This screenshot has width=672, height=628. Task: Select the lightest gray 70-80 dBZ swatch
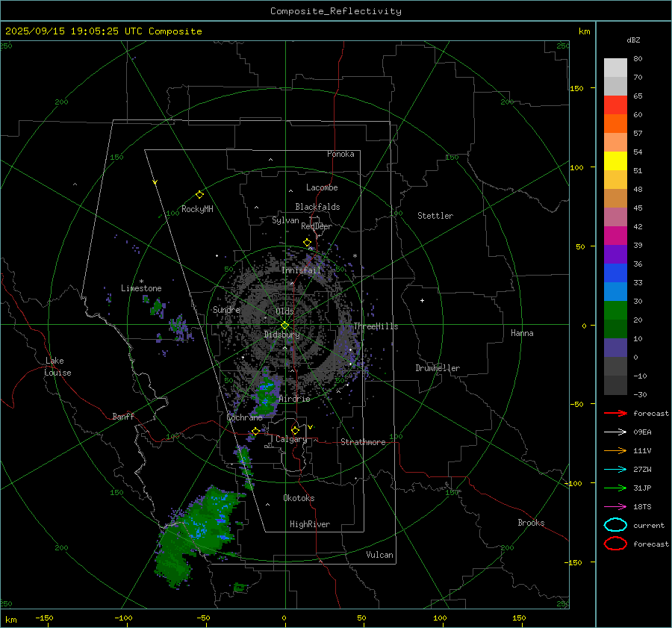click(615, 67)
